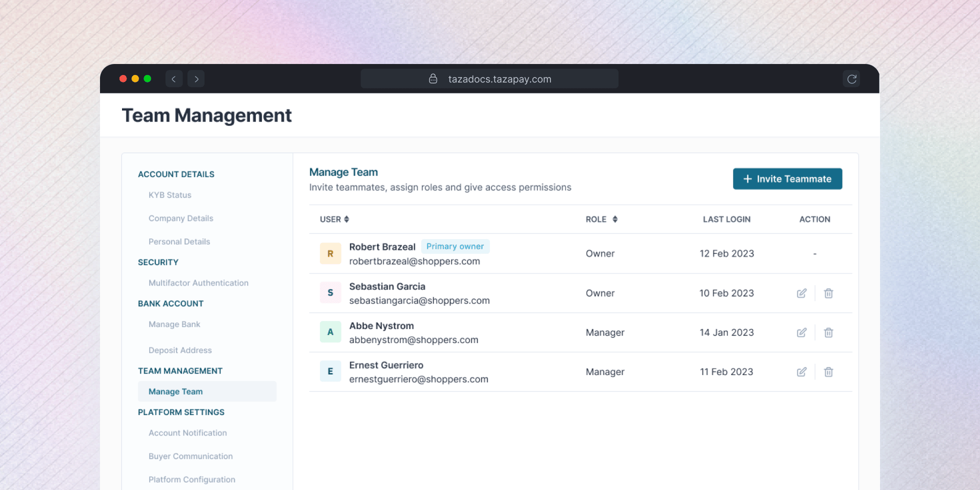Screen dimensions: 980x490
Task: Open Deposit Address in sidebar
Action: (180, 350)
